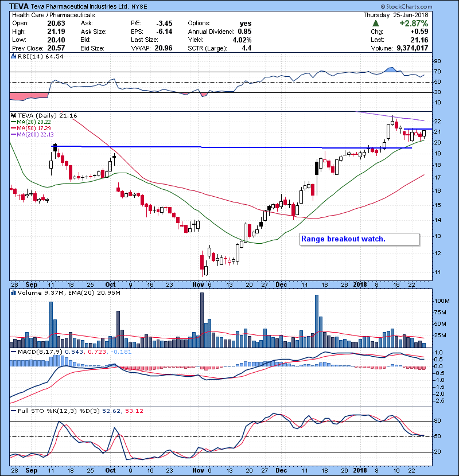Click the EMA(20) 20.95M volume legend text
459x476 pixels.
[x=94, y=292]
